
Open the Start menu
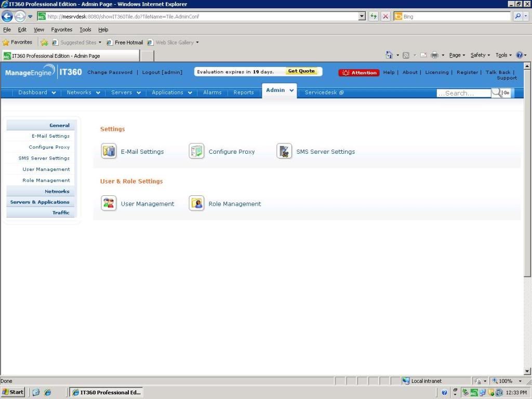tap(13, 392)
